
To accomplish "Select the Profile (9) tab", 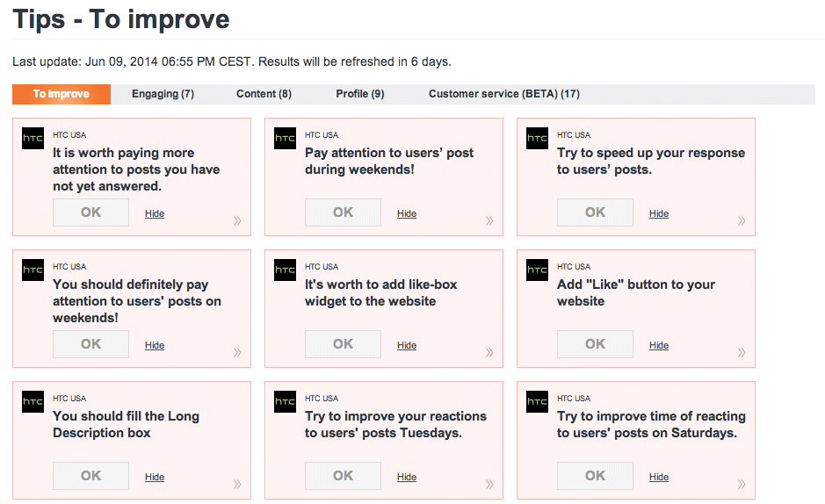I will tap(359, 94).
